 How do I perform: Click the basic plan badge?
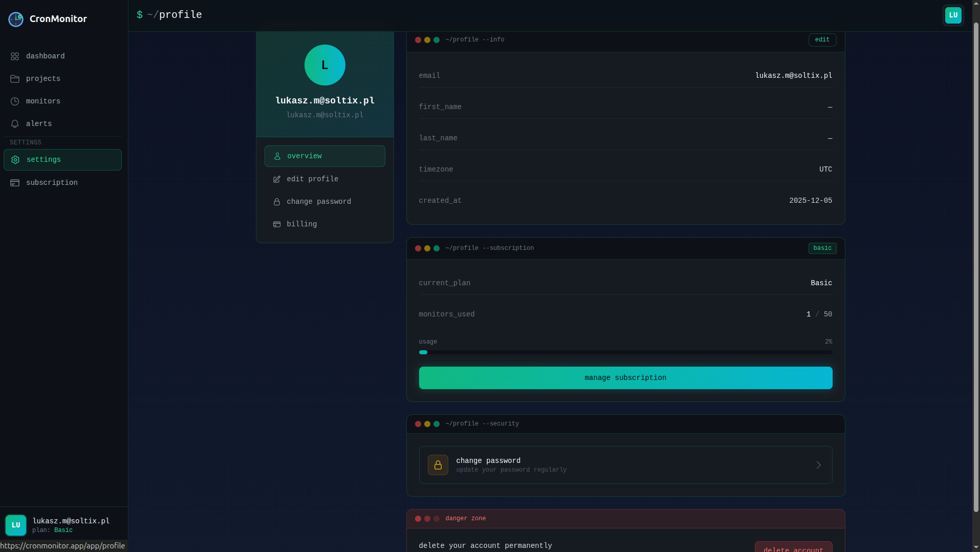click(822, 248)
